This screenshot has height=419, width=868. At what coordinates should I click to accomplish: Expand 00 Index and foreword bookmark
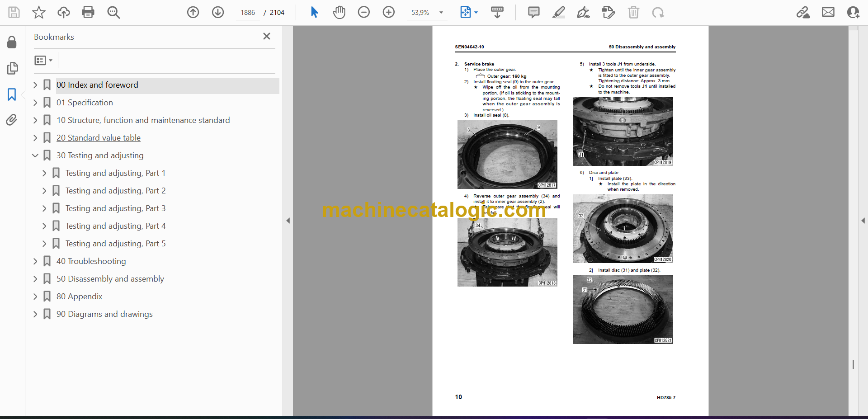(35, 85)
